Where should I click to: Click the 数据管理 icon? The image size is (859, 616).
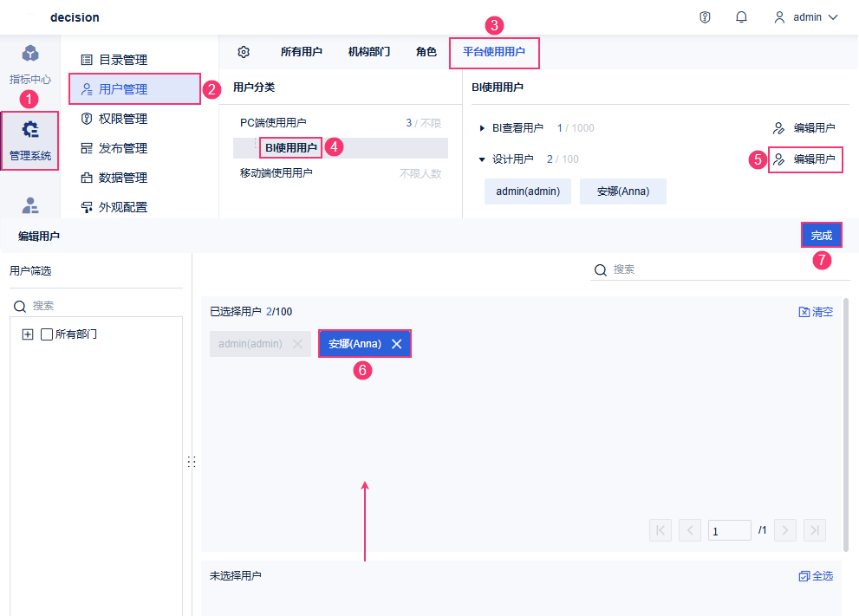(87, 178)
